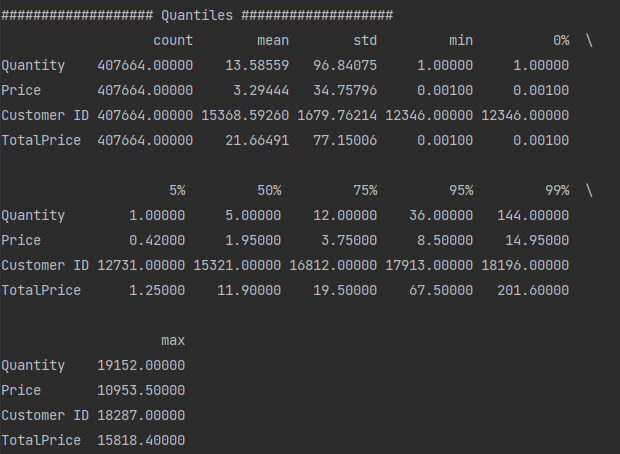
Task: Select the TotalPrice 99% value 201.60000
Action: (533, 290)
